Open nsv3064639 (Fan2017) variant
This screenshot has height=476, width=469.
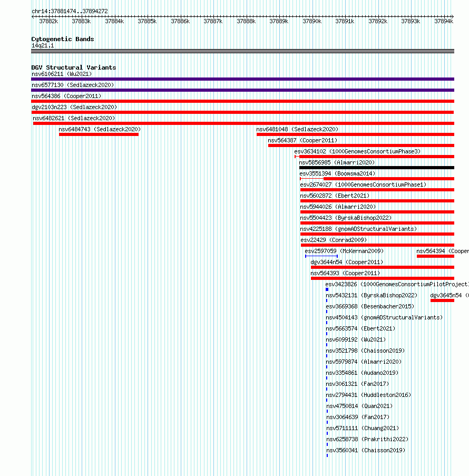[358, 417]
